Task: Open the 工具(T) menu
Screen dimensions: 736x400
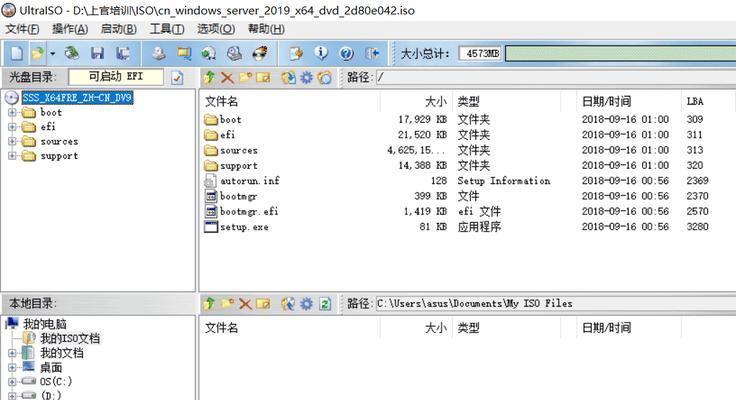Action: click(x=167, y=29)
